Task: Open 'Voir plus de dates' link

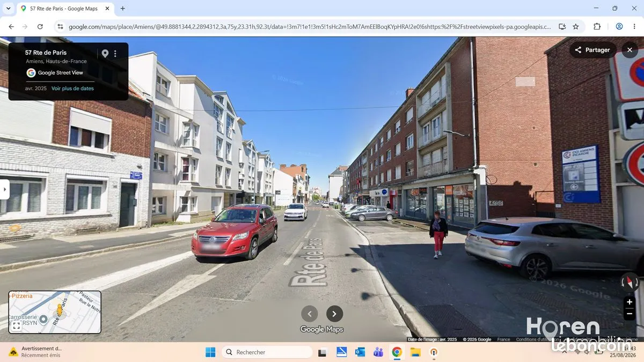Action: coord(72,88)
